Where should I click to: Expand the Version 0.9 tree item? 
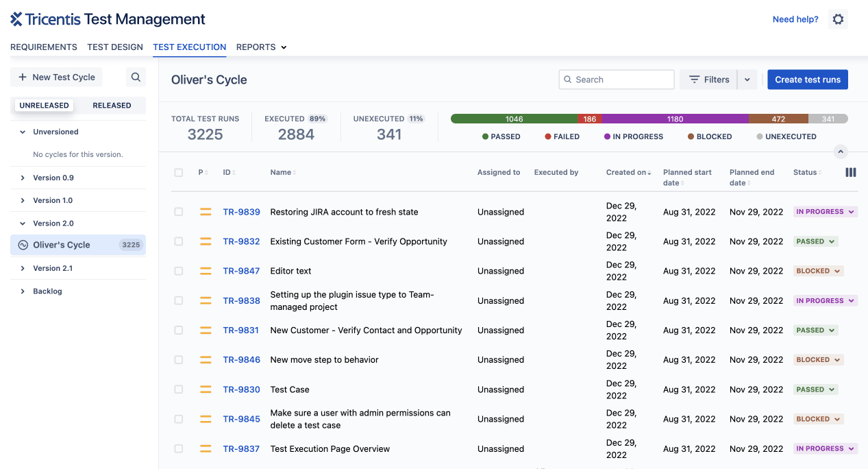21,178
